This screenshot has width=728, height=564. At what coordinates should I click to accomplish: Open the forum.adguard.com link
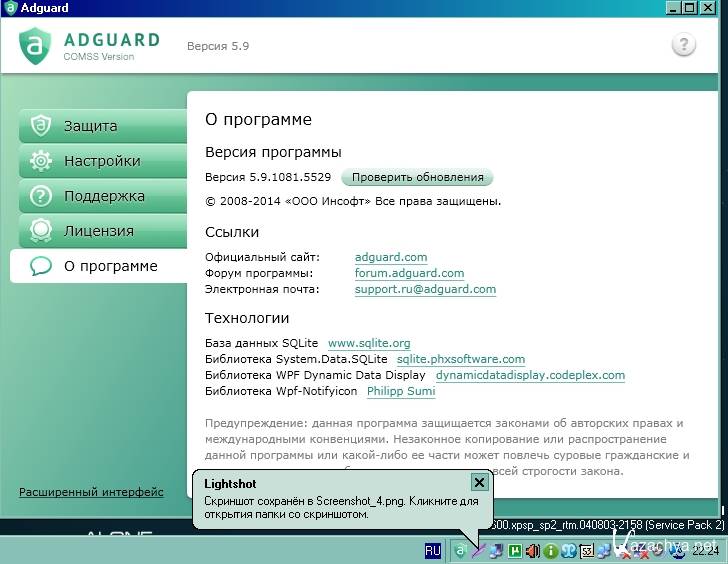409,273
